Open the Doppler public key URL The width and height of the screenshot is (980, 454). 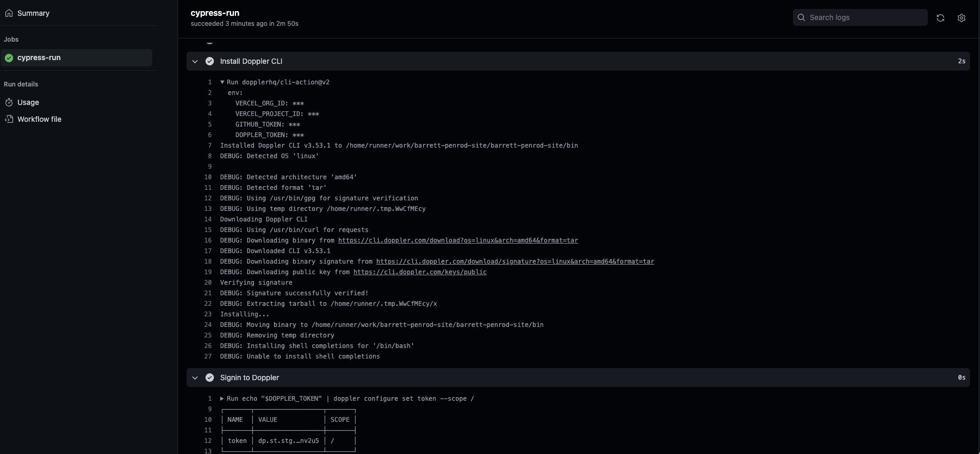pos(420,272)
